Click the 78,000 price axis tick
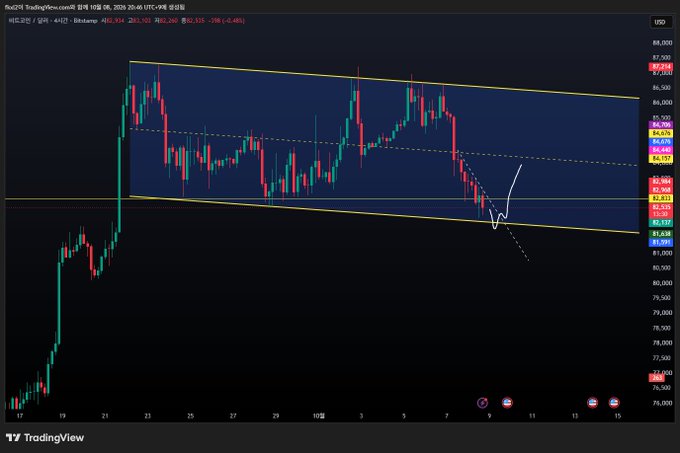 click(662, 343)
